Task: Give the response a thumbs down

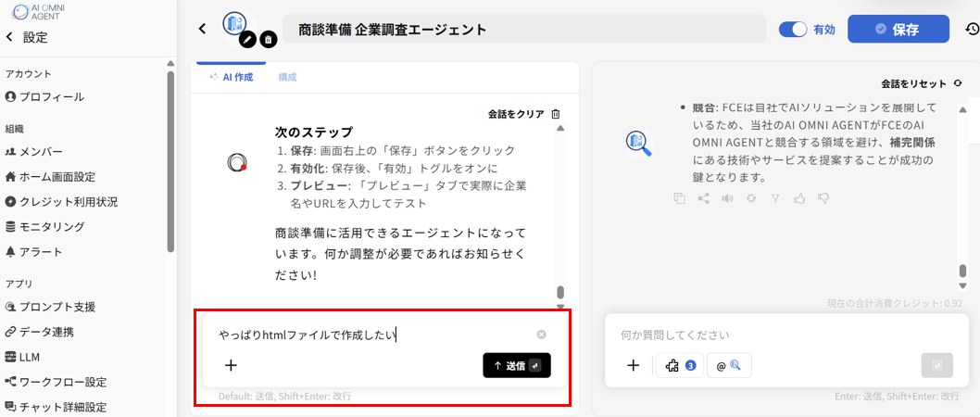Action: coord(823,198)
